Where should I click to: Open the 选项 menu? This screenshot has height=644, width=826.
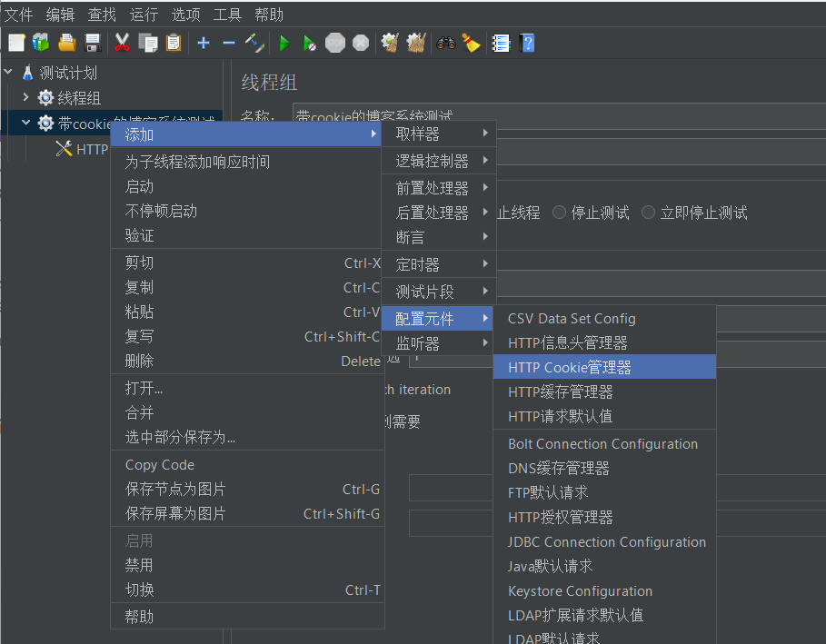pos(185,15)
